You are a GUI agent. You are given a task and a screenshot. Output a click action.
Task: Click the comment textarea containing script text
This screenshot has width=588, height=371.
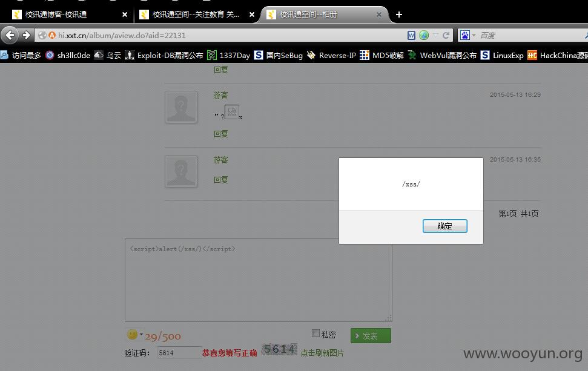(259, 280)
